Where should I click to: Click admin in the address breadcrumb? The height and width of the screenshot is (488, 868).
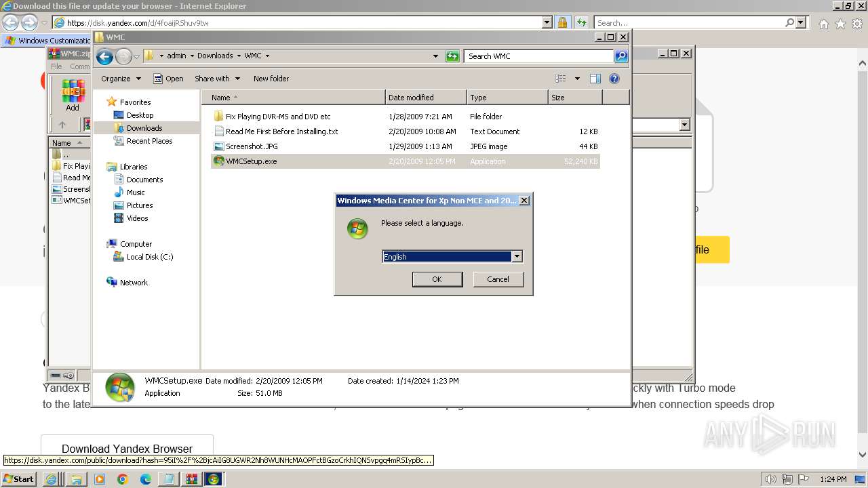click(176, 56)
